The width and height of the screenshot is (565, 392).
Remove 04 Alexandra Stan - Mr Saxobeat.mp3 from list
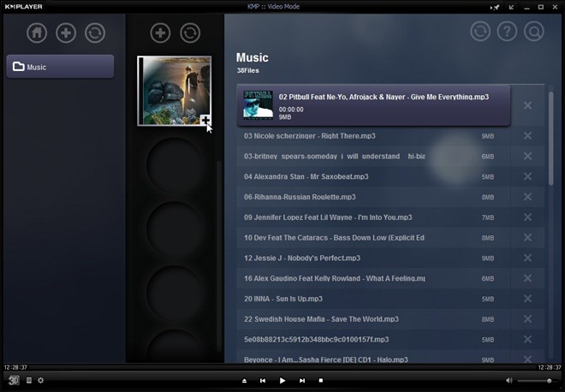click(x=527, y=176)
